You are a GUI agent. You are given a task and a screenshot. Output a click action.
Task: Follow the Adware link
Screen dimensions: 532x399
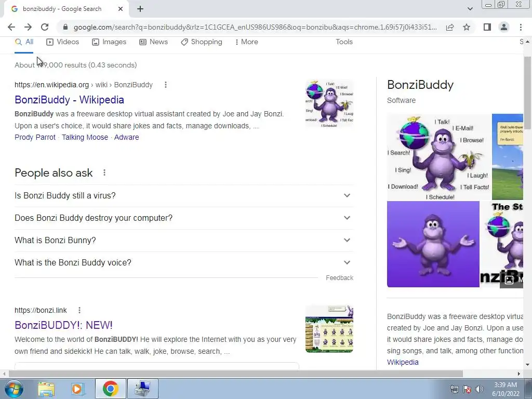127,137
